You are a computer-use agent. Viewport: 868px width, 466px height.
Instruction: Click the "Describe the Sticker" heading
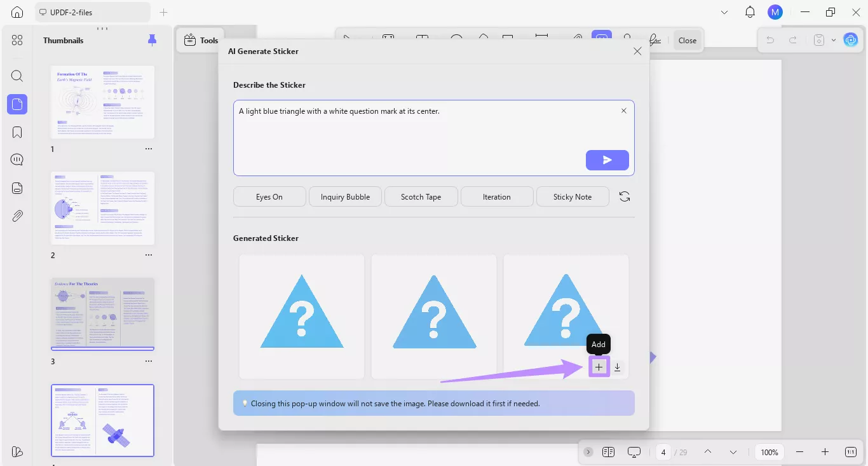(x=269, y=85)
